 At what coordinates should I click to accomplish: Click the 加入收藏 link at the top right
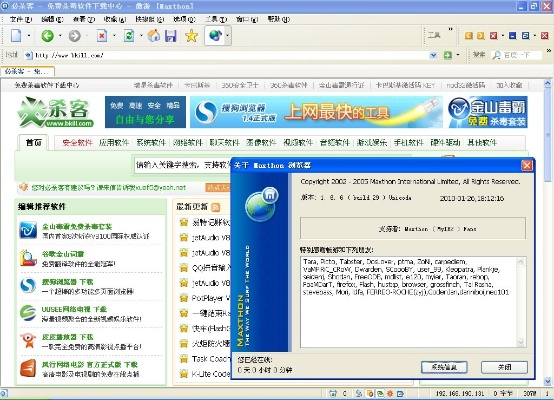point(509,85)
